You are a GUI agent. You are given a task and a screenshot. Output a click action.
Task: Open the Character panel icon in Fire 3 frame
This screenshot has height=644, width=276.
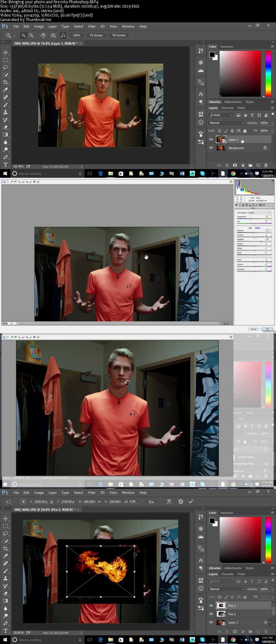tap(201, 560)
